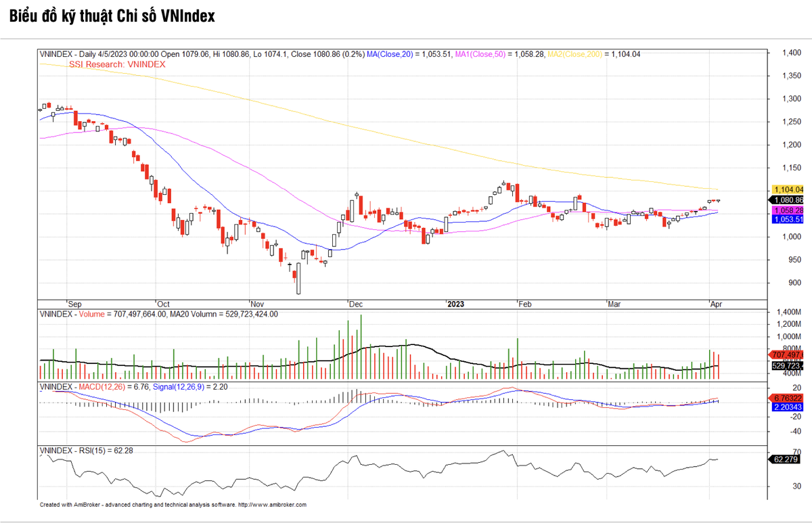This screenshot has height=523, width=812.
Task: Click the red 707,497 volume value tag
Action: (x=788, y=355)
